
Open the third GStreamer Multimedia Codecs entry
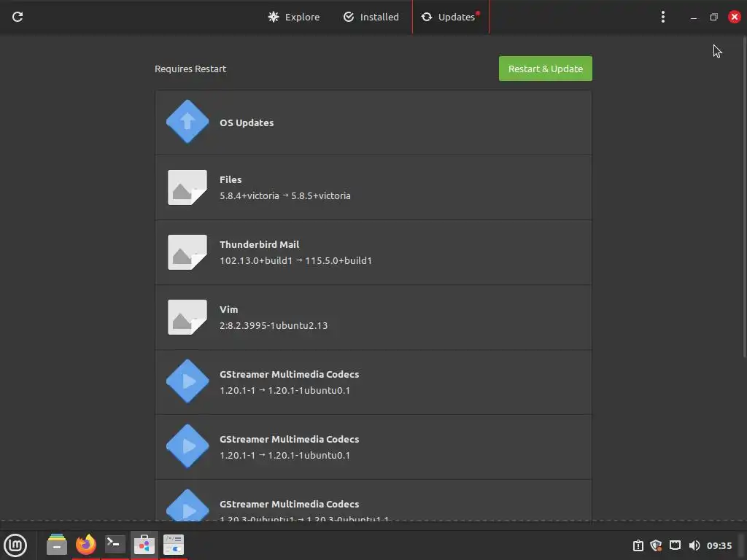[x=373, y=500]
